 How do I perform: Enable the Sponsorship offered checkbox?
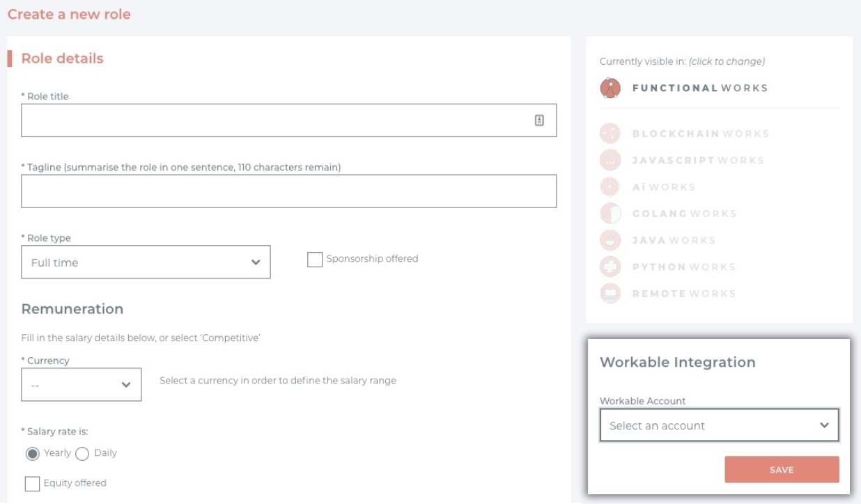tap(315, 260)
